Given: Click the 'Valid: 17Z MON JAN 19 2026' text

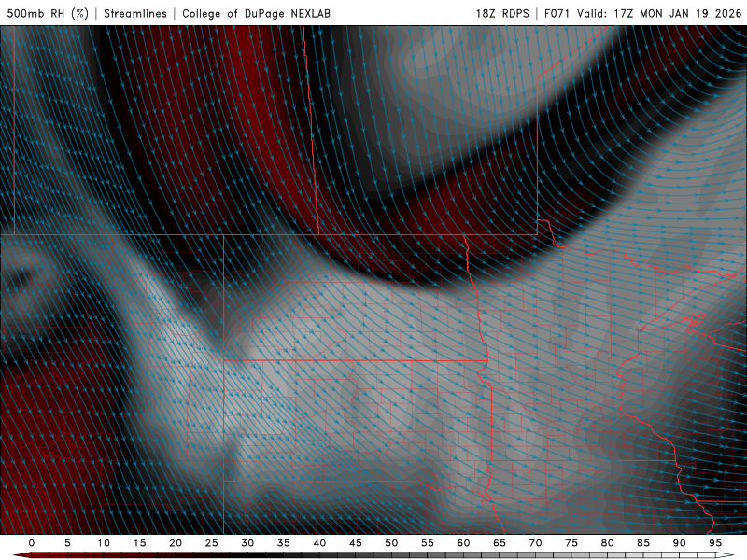Looking at the screenshot, I should [x=659, y=13].
